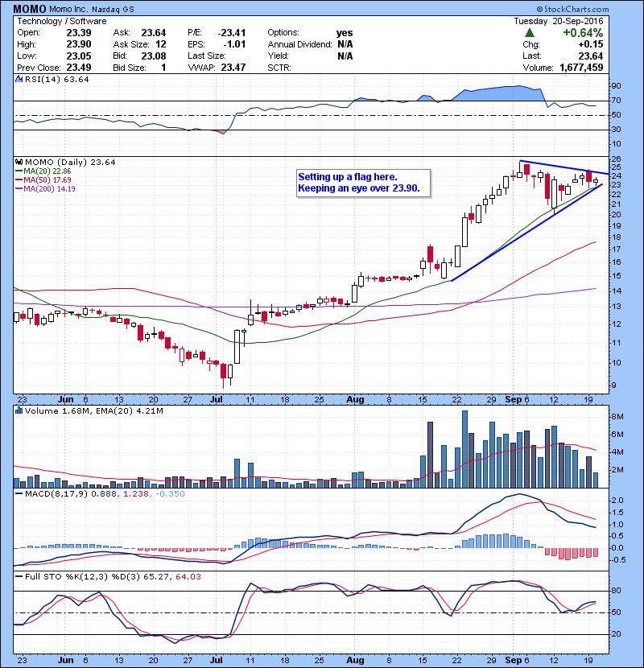Click the Chg +0.15 value
The height and width of the screenshot is (668, 644).
[591, 44]
